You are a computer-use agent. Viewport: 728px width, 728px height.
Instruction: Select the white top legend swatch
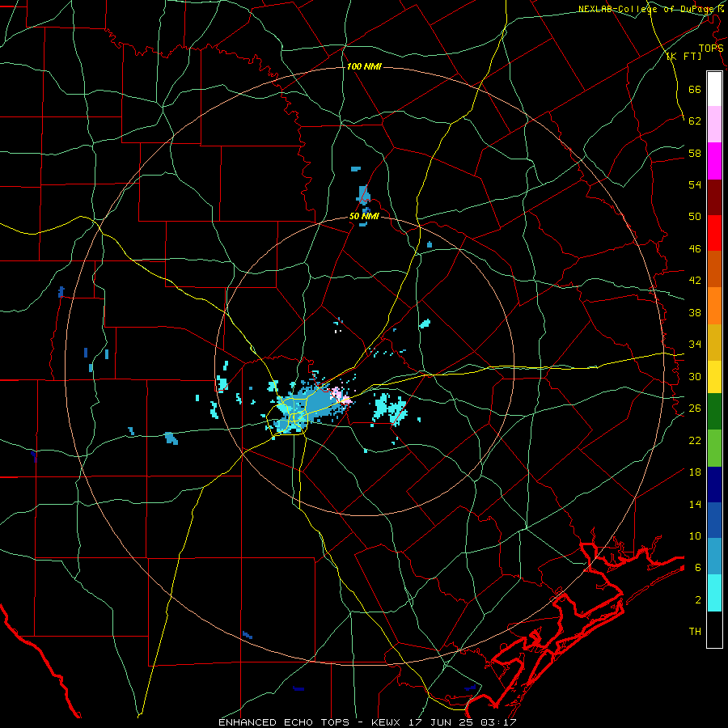(714, 89)
